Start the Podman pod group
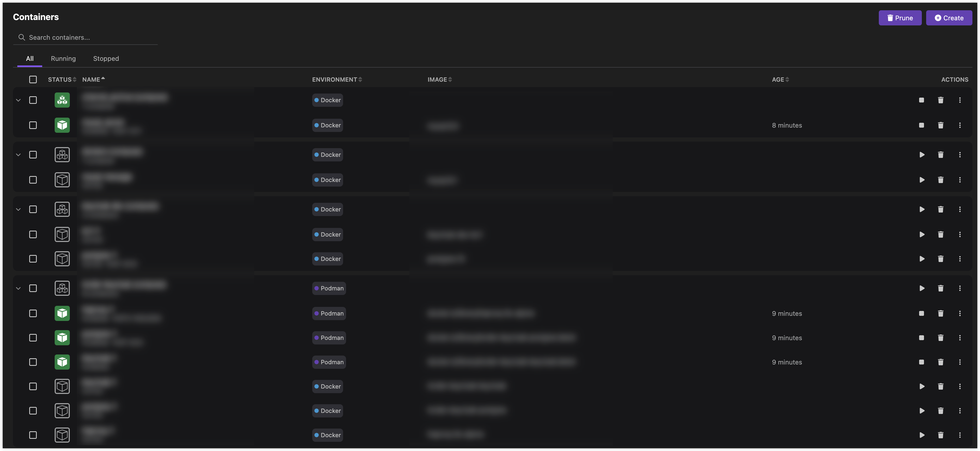Viewport: 980px width, 451px height. click(921, 288)
